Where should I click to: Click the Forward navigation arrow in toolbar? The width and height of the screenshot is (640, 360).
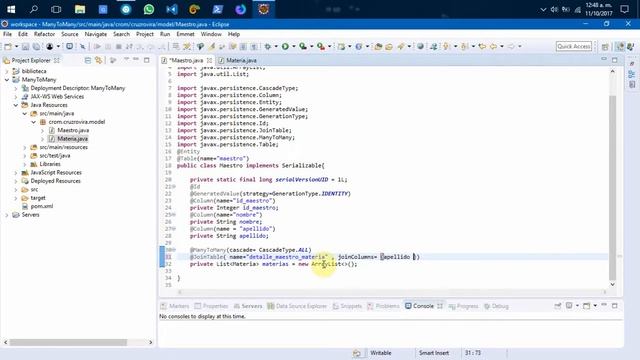pos(511,47)
